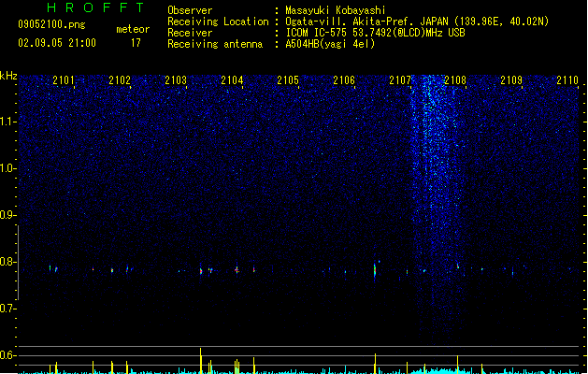Click the Receiver label
Image resolution: width=588 pixels, height=374 pixels.
coord(190,33)
